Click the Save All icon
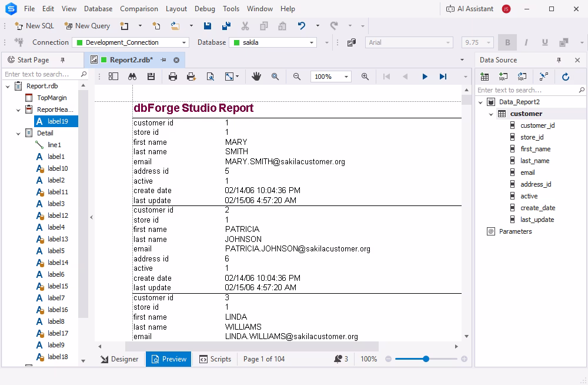The image size is (588, 385). click(226, 26)
